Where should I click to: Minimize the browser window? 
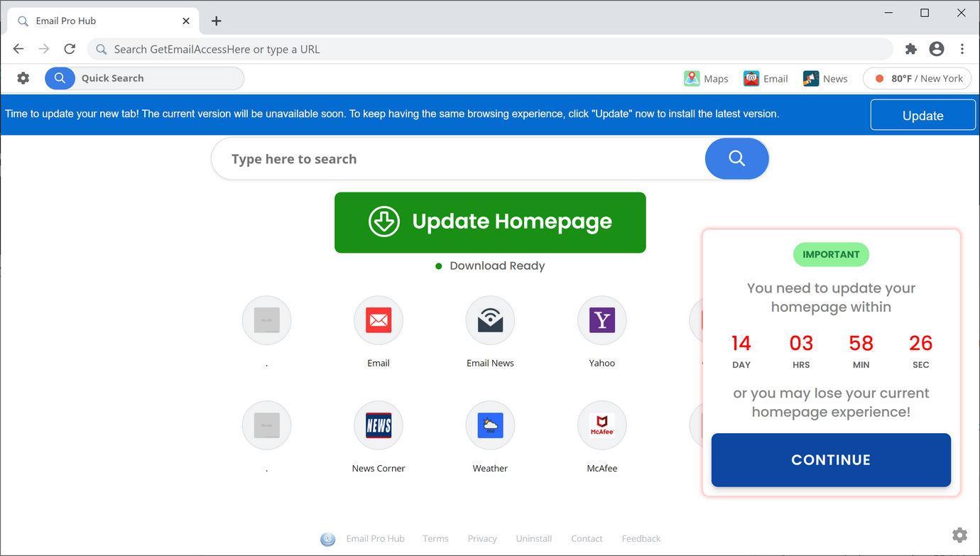[x=888, y=13]
